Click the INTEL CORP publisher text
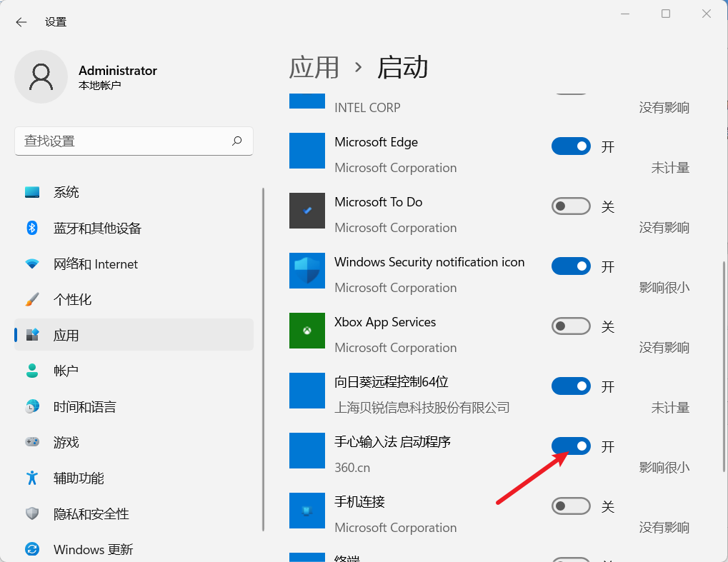The image size is (728, 562). (367, 108)
